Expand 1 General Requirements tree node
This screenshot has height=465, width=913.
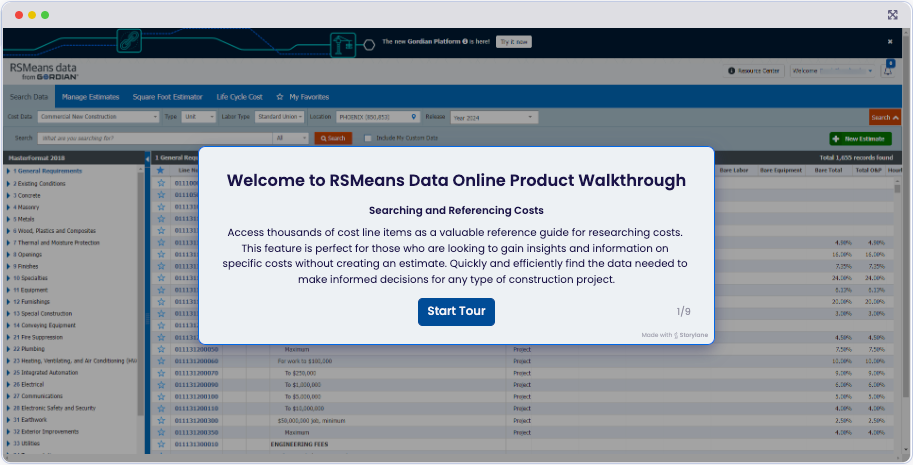pos(8,171)
